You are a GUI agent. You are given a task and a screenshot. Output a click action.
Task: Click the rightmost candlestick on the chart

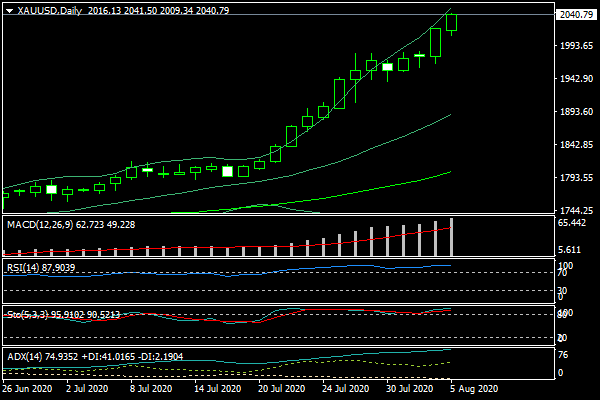pos(452,22)
